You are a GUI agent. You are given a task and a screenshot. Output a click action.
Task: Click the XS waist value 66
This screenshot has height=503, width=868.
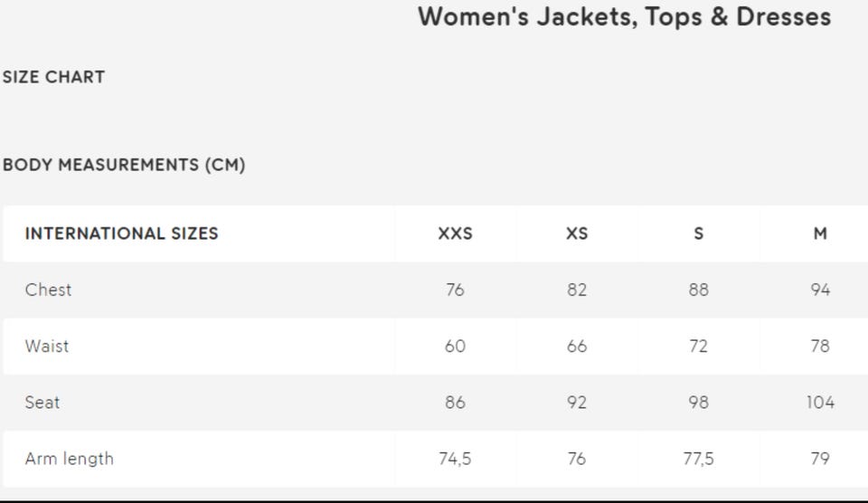(x=577, y=346)
